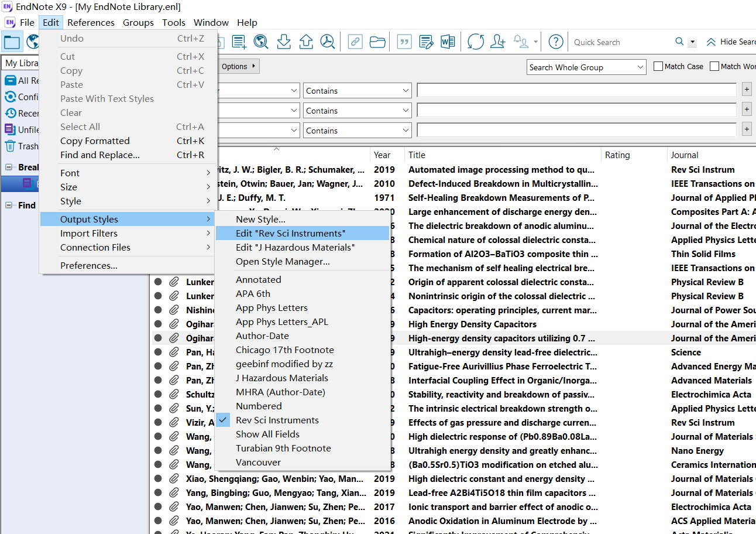Click the Configure Sync sidebar icon
756x534 pixels.
(10, 97)
